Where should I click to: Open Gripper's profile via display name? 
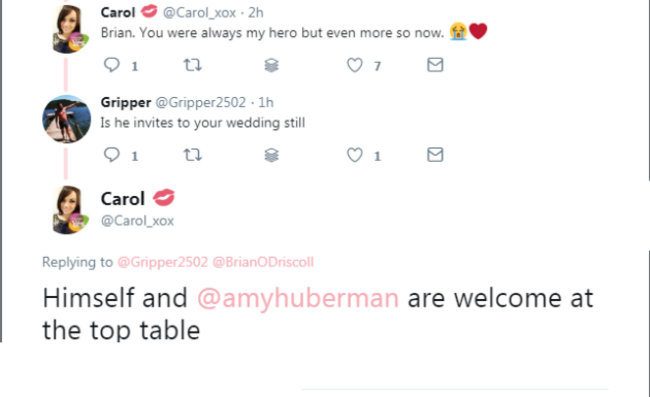point(126,102)
